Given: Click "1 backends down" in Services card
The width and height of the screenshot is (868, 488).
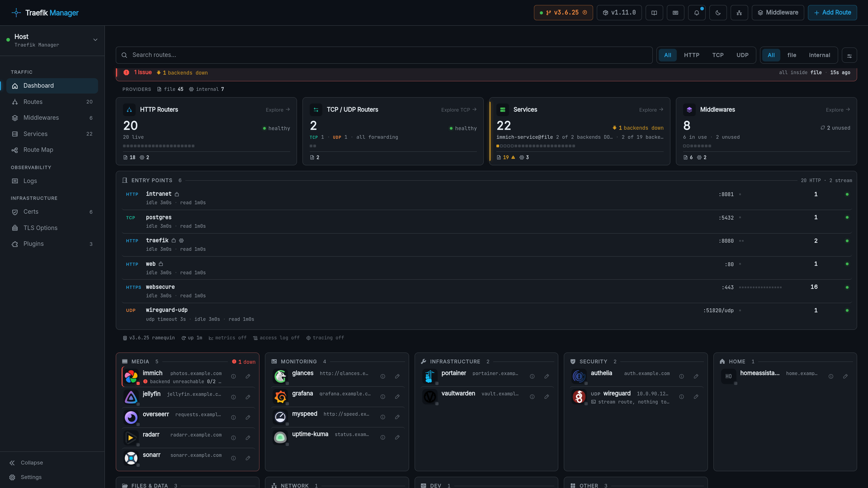Looking at the screenshot, I should 638,128.
